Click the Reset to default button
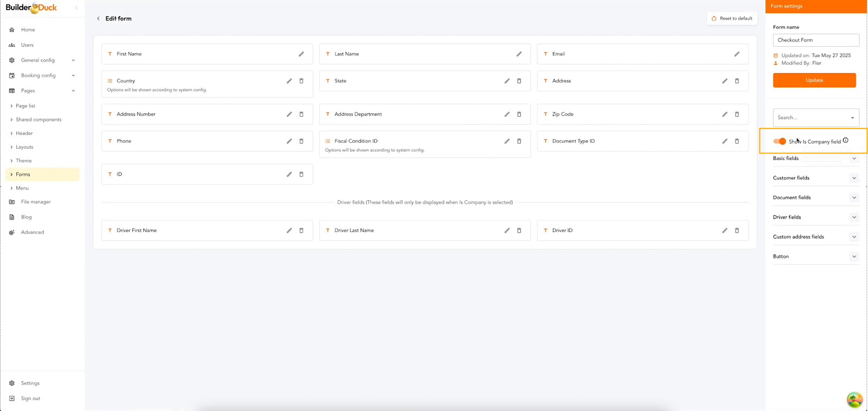 click(732, 18)
